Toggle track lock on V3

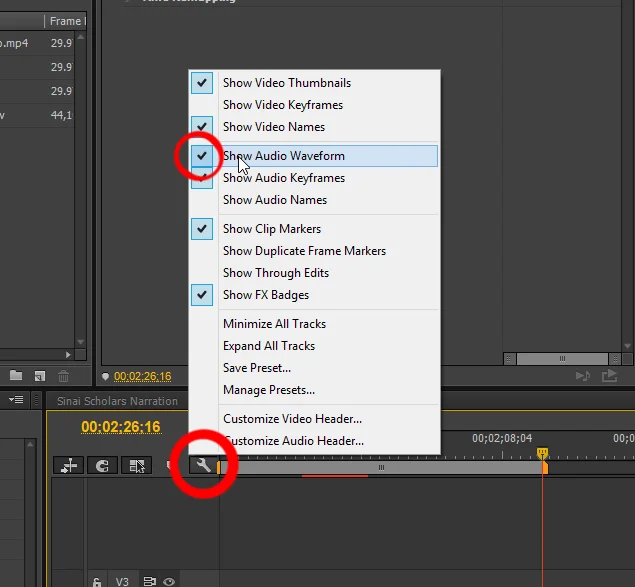[97, 582]
